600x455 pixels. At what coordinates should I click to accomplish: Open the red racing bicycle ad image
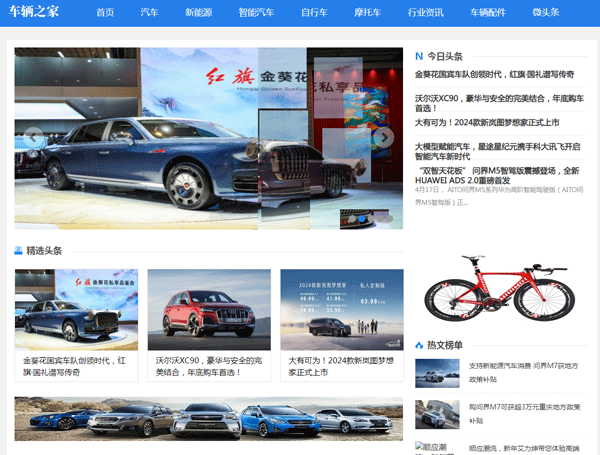pos(499,288)
